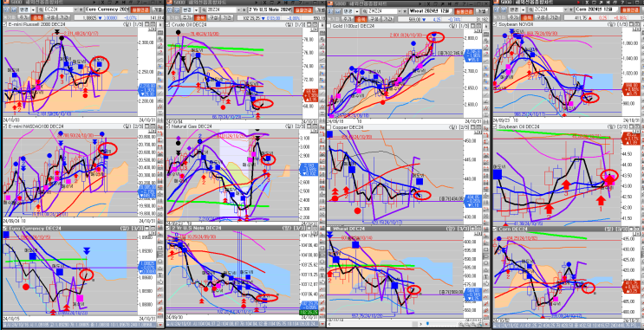This screenshot has height=330, width=644.
Task: Toggle the E-mini NASDAQ100 DEC24 chart checkbox
Action: [4, 126]
